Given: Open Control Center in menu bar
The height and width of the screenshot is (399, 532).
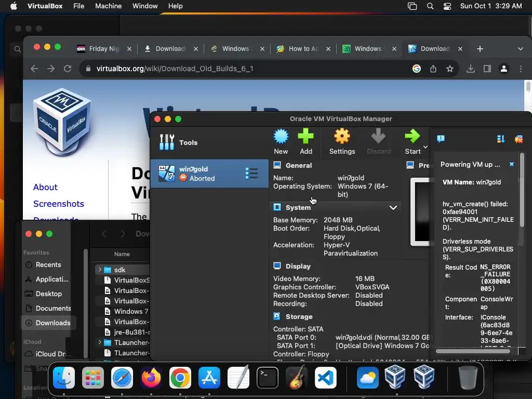Looking at the screenshot, I should pyautogui.click(x=447, y=6).
